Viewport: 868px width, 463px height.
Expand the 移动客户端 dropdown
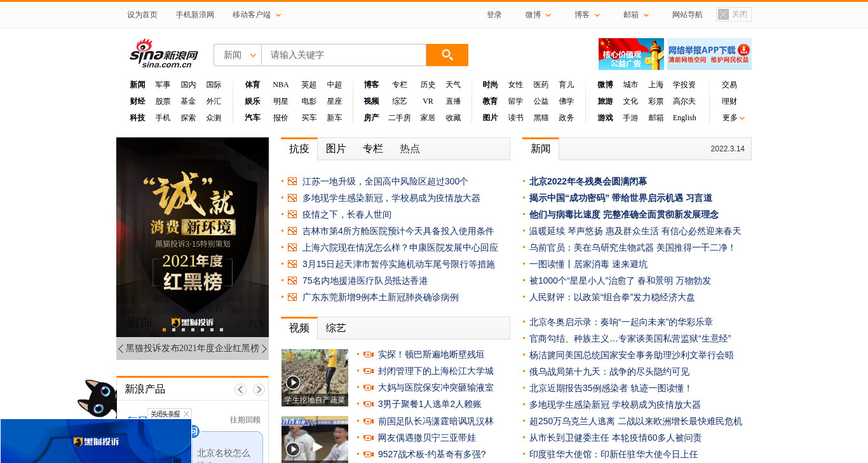[x=257, y=15]
